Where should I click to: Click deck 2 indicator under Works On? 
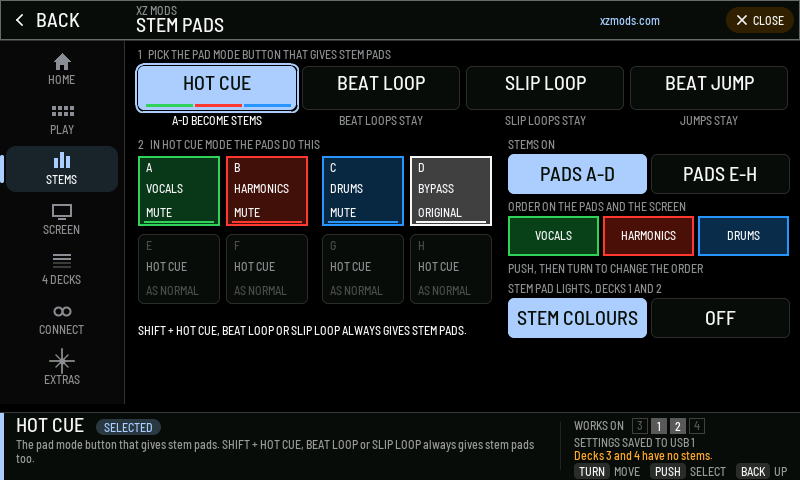pos(678,426)
